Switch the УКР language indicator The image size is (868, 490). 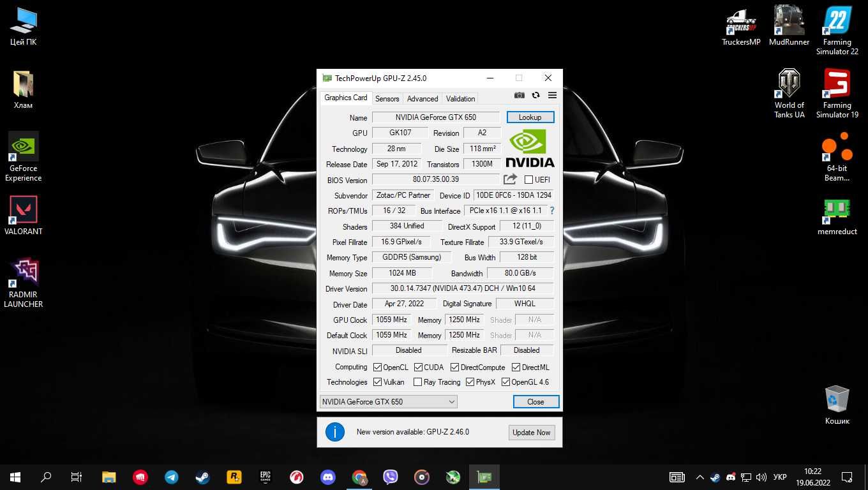(780, 477)
